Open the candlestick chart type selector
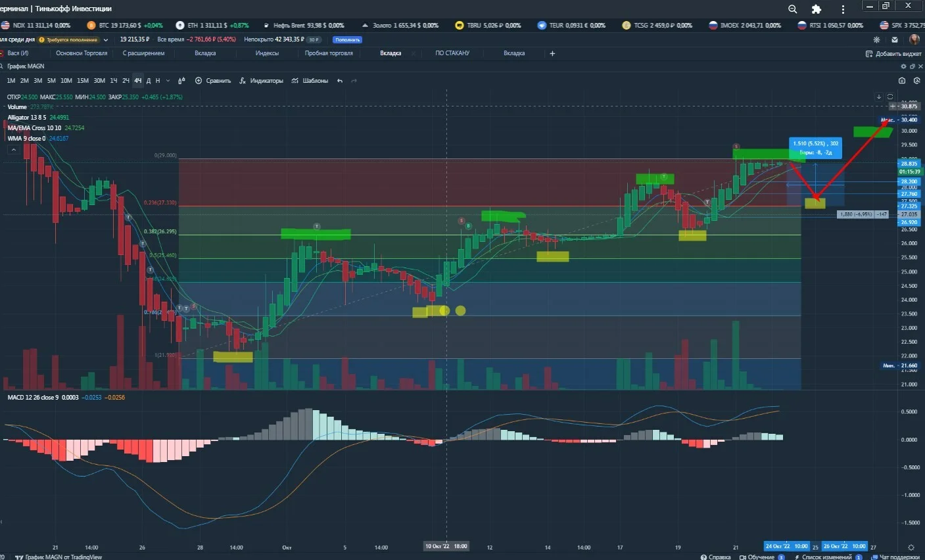 (181, 81)
